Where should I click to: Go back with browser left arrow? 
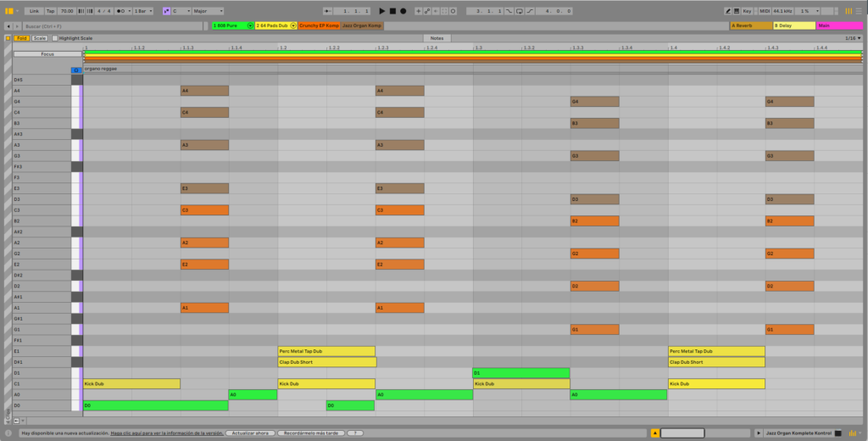(8, 26)
